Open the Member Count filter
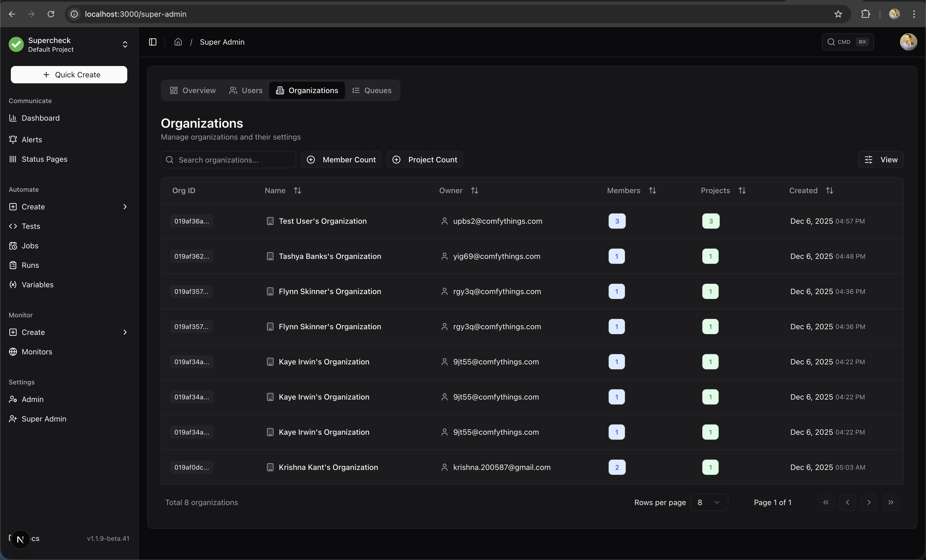This screenshot has width=926, height=560. click(x=341, y=160)
